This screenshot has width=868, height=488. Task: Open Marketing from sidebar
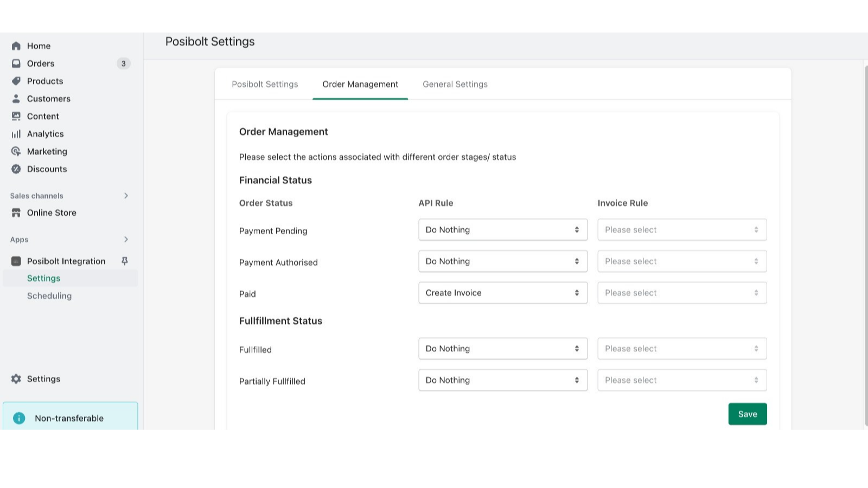[47, 151]
